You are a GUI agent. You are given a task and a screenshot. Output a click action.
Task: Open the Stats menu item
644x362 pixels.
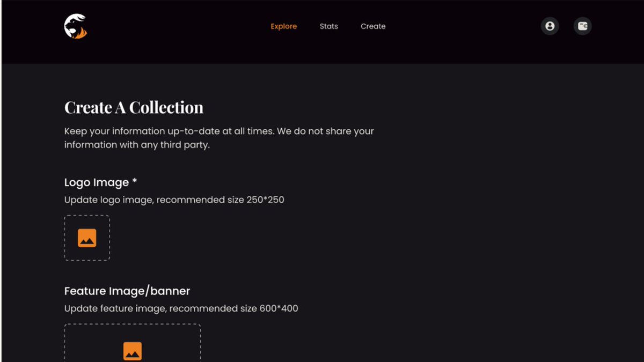click(x=329, y=26)
